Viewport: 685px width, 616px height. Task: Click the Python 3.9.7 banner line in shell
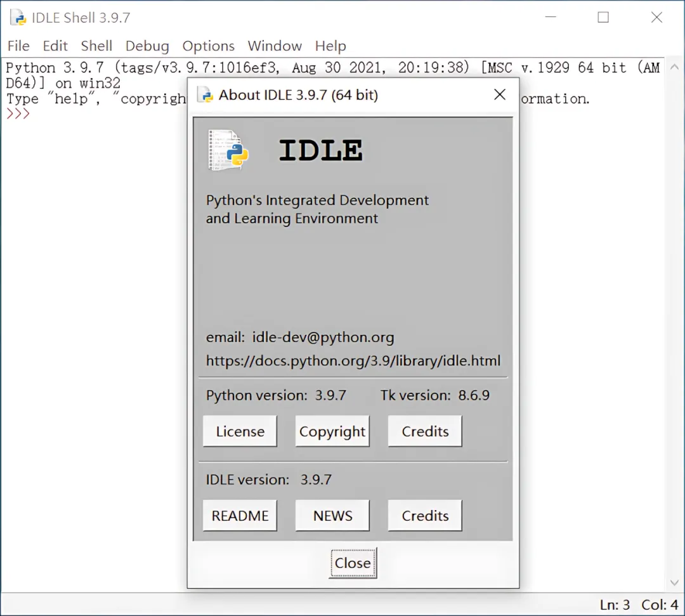point(332,68)
